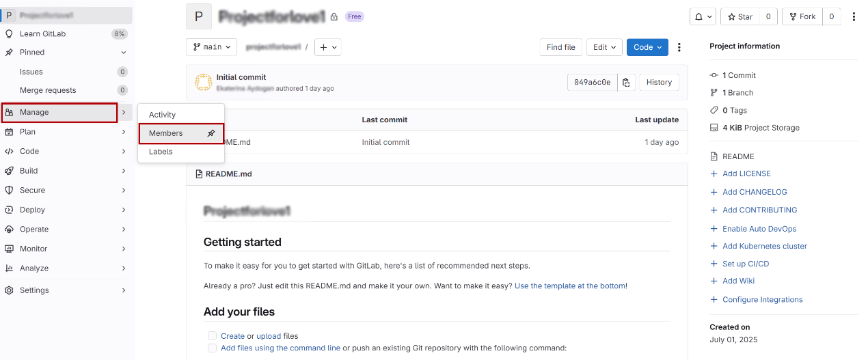Click the Initial commit title link

point(241,77)
